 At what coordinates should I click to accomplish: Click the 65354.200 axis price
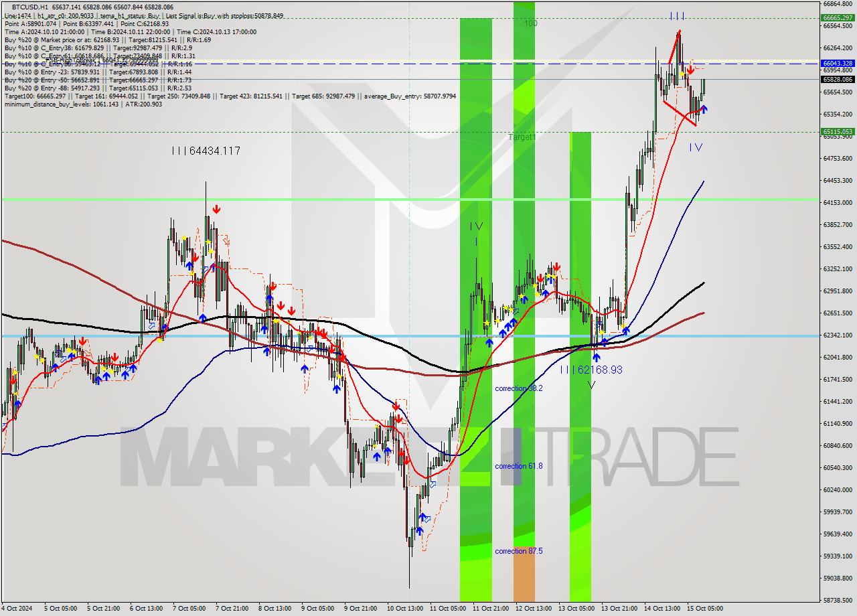(838, 114)
